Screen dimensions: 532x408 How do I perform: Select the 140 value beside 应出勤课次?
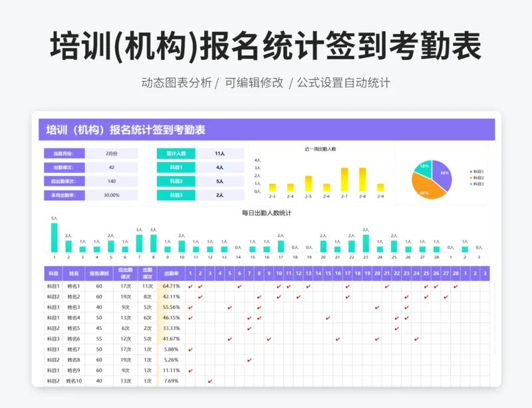tap(111, 181)
